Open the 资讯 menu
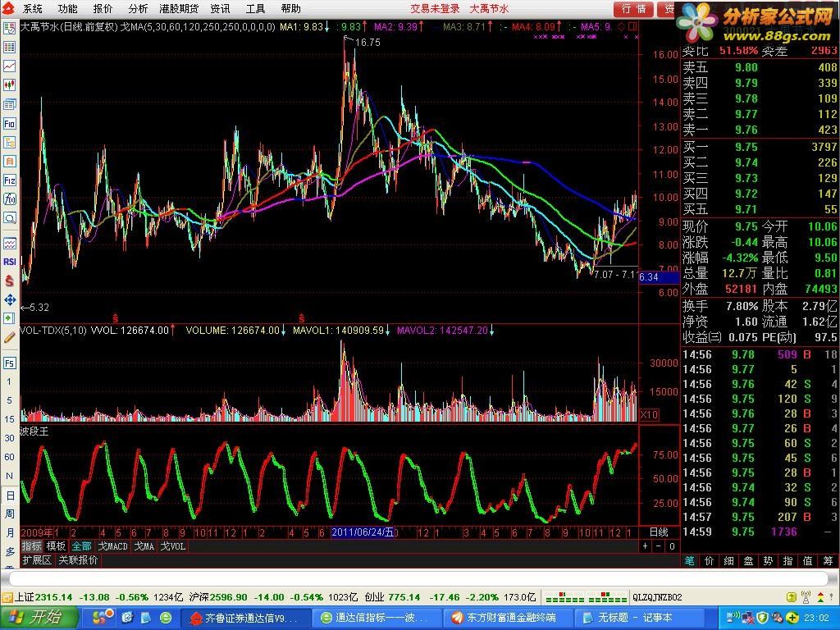The width and height of the screenshot is (840, 630). click(x=220, y=8)
